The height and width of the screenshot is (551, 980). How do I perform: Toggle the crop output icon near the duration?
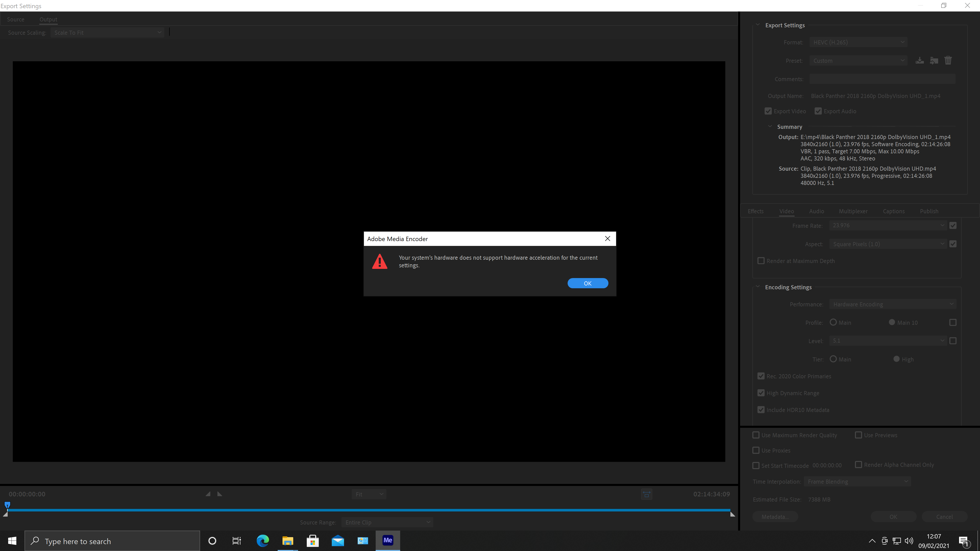click(x=646, y=494)
